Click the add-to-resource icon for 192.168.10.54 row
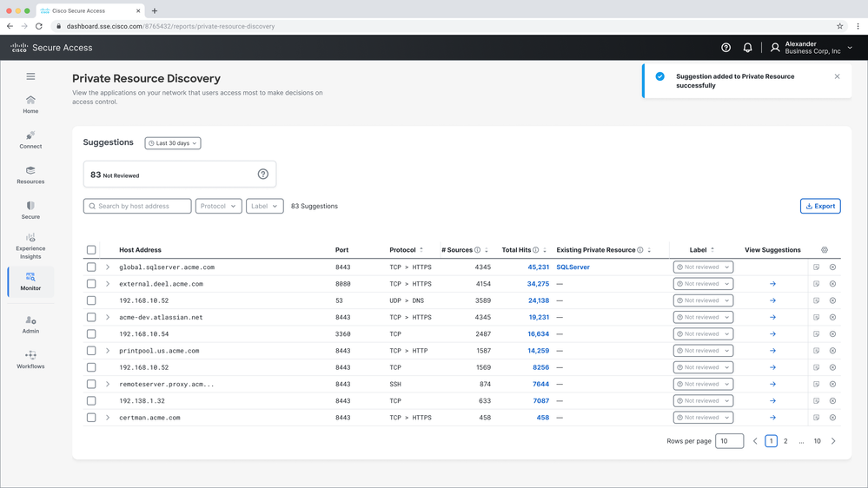868x488 pixels. (x=816, y=334)
